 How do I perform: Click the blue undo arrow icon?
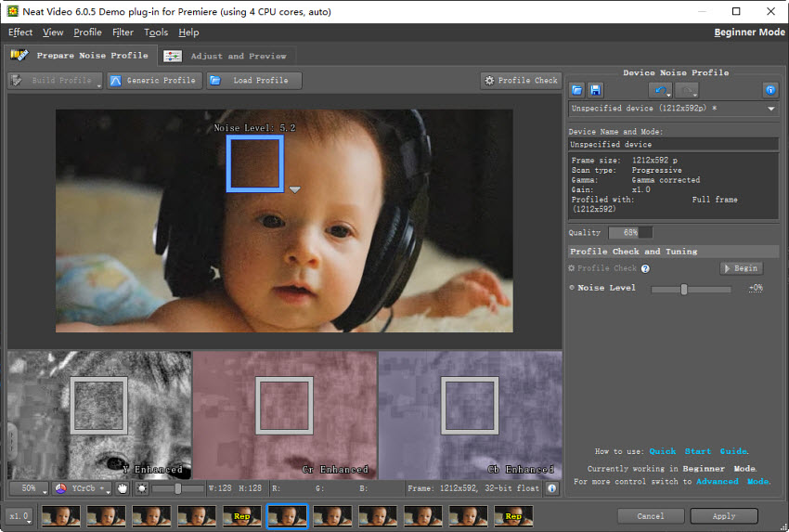(x=659, y=91)
